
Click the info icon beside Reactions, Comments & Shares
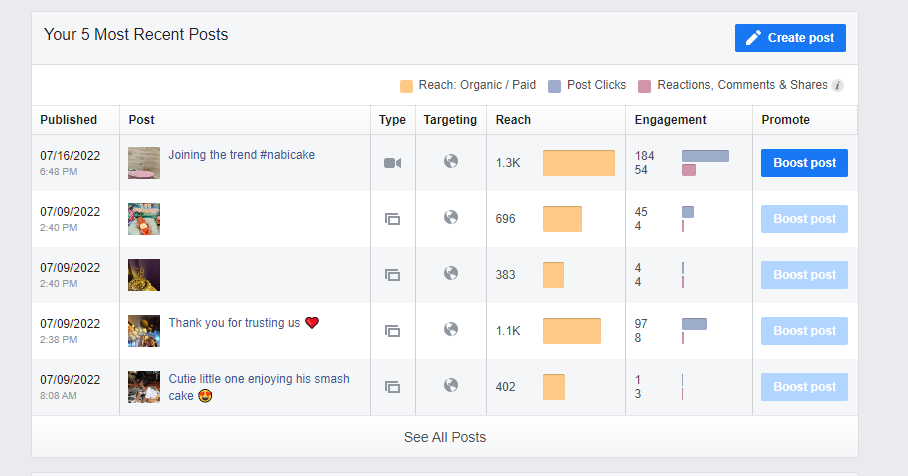click(x=837, y=86)
